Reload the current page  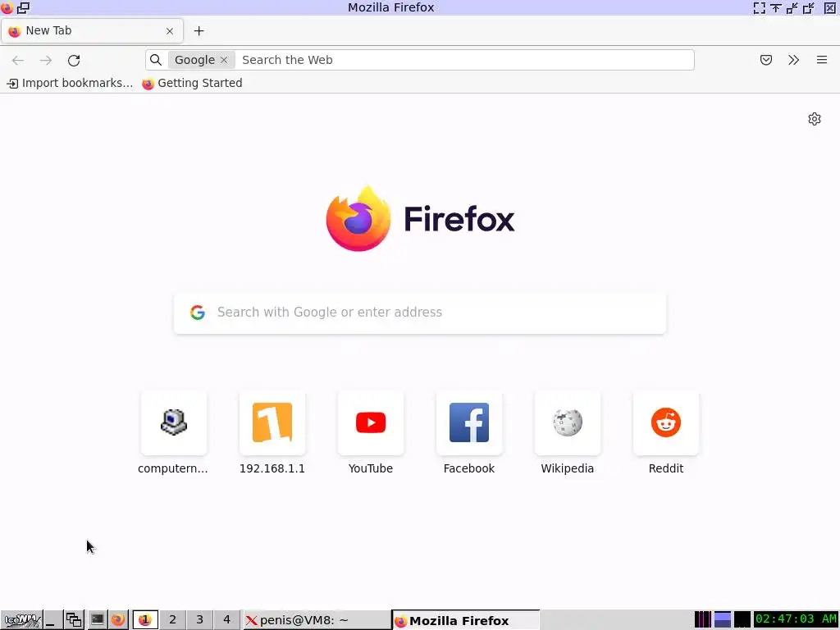point(74,60)
